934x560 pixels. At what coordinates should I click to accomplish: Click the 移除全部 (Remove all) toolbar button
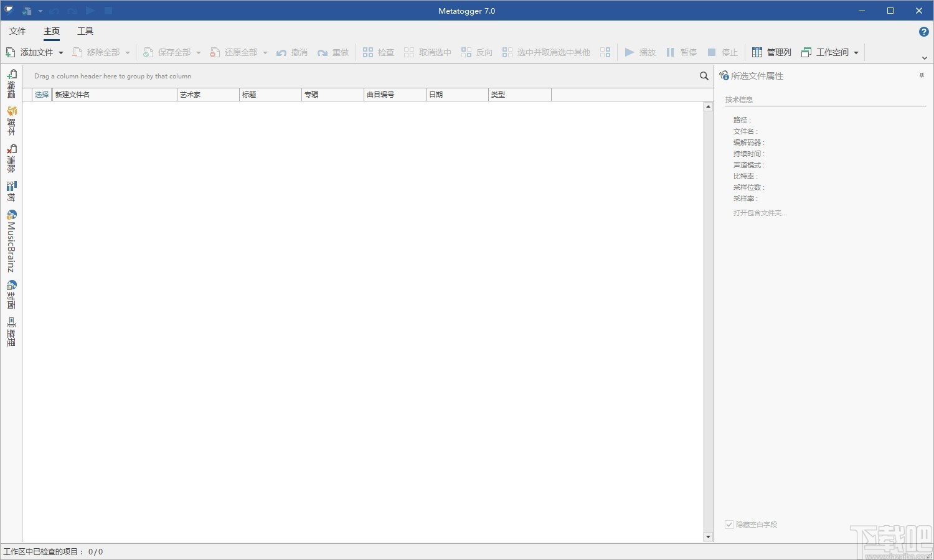(x=96, y=52)
